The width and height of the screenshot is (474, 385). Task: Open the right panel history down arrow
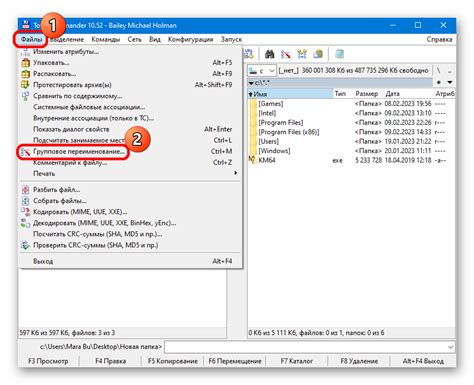pyautogui.click(x=450, y=82)
